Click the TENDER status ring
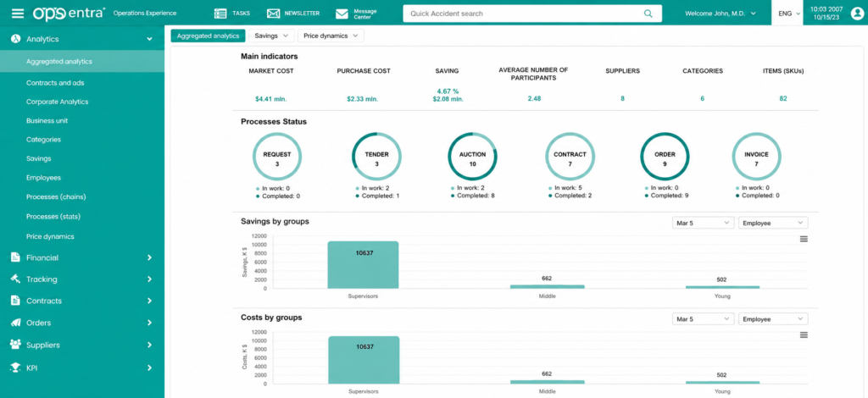The image size is (868, 398). click(376, 157)
